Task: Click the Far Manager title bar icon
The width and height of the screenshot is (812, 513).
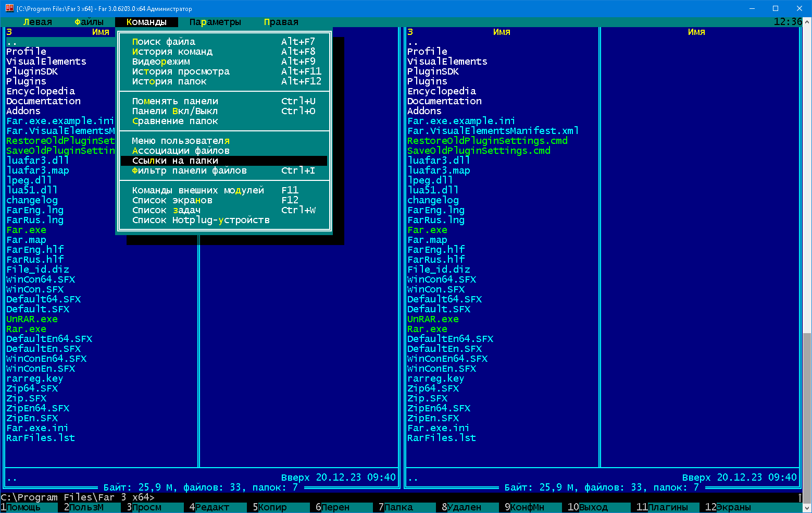Action: tap(9, 8)
